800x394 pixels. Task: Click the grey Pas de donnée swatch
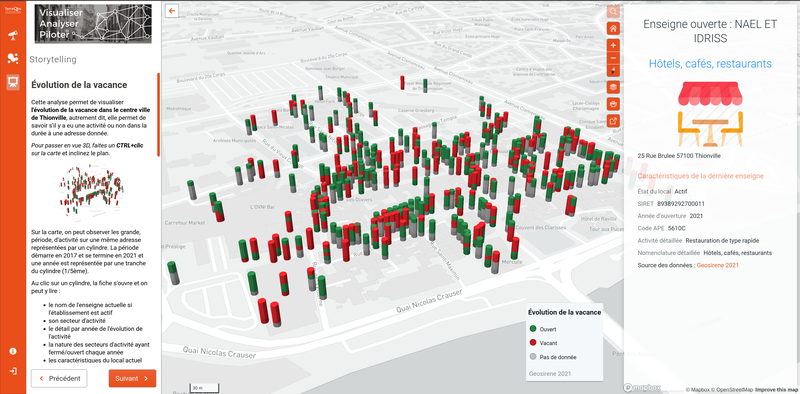coord(533,357)
